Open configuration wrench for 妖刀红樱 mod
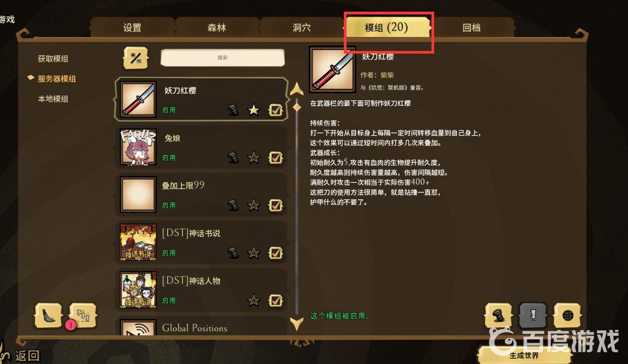Screen dimensions: 628x364 coord(233,110)
